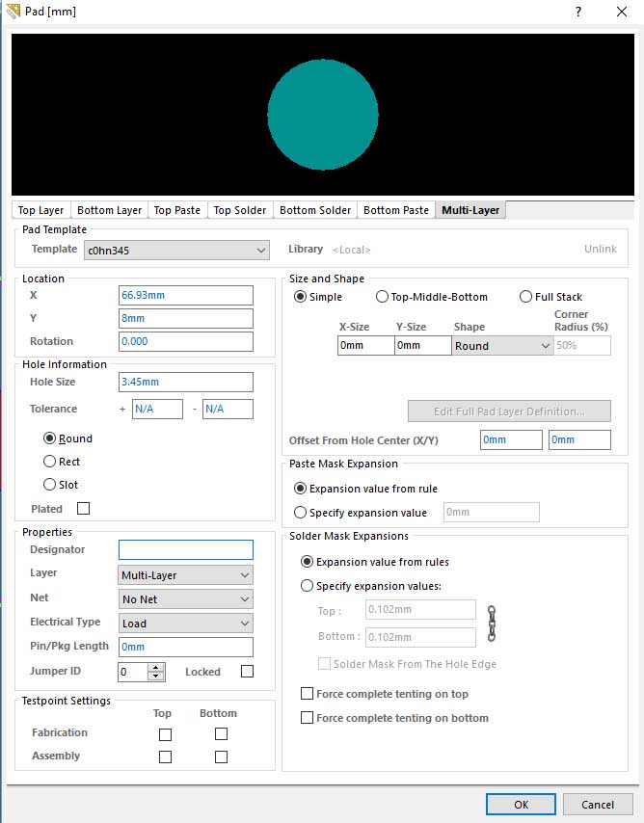Toggle the Locked checkbox
Screen dimensions: 644x823
[x=247, y=672]
